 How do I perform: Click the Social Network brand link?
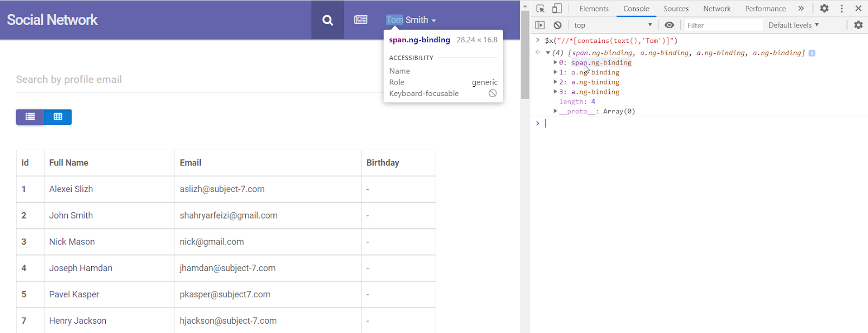pyautogui.click(x=52, y=20)
